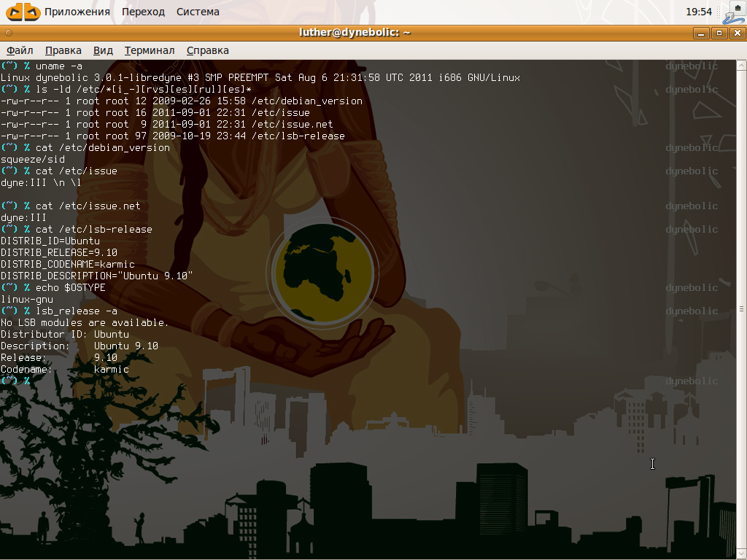
Task: Click the DISTRIB_DESCRIPTION="Ubuntu 9.10" line
Action: click(97, 276)
